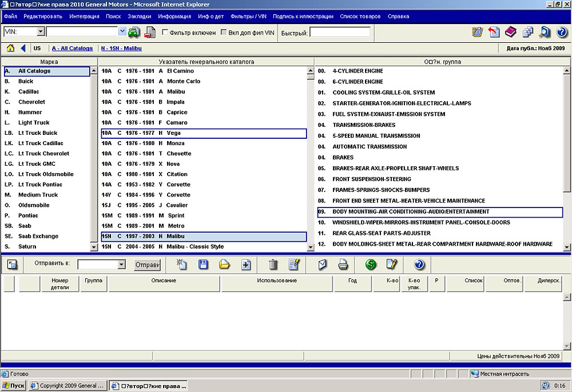Expand the 'Отправить в' dropdown

121,265
